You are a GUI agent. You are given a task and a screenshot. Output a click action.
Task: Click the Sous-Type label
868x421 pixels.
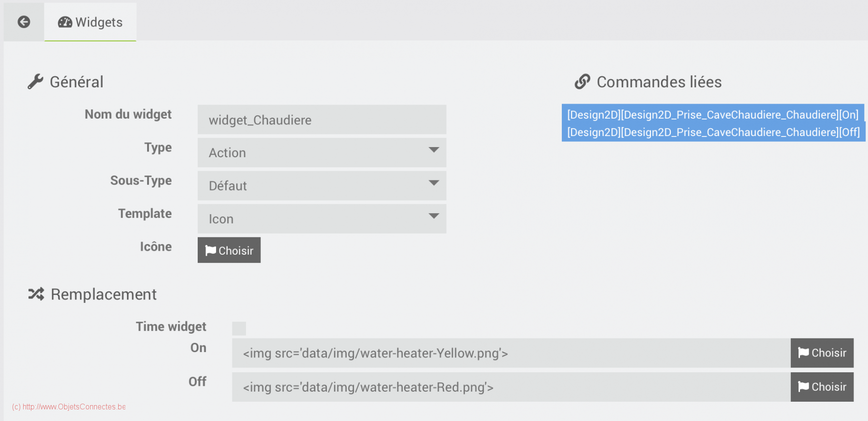pos(141,180)
